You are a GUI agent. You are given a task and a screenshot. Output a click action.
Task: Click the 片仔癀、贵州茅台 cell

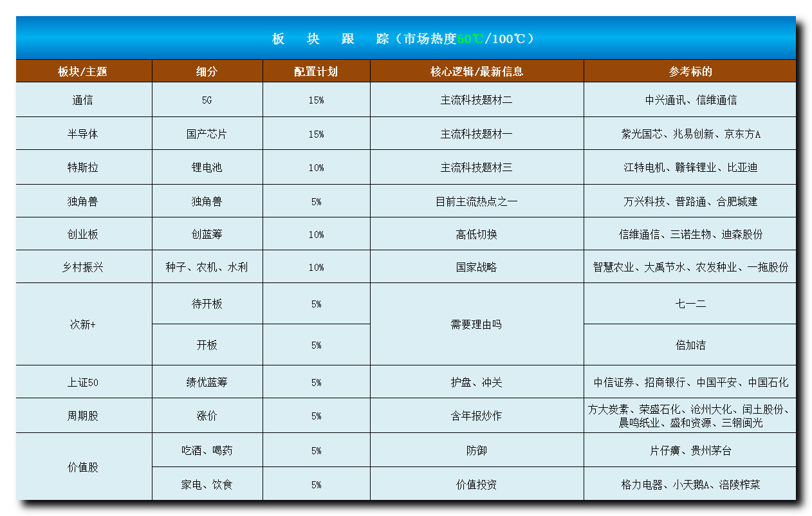pos(690,450)
